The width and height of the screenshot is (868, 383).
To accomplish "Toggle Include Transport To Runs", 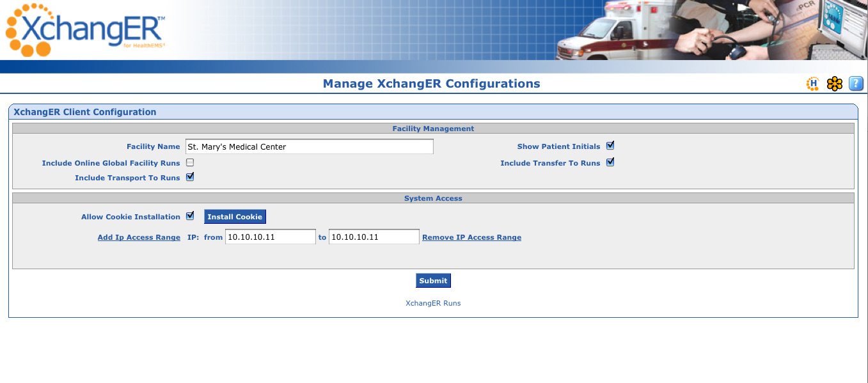I will click(189, 177).
